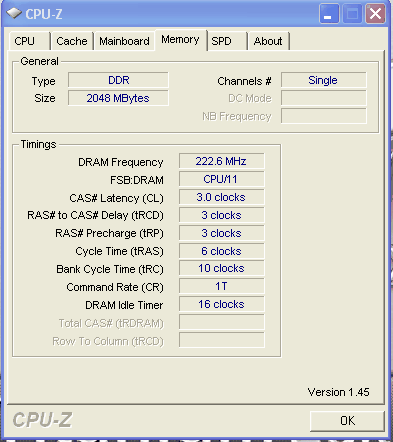This screenshot has height=442, width=393.
Task: Click the empty Row To Column field
Action: coord(221,340)
